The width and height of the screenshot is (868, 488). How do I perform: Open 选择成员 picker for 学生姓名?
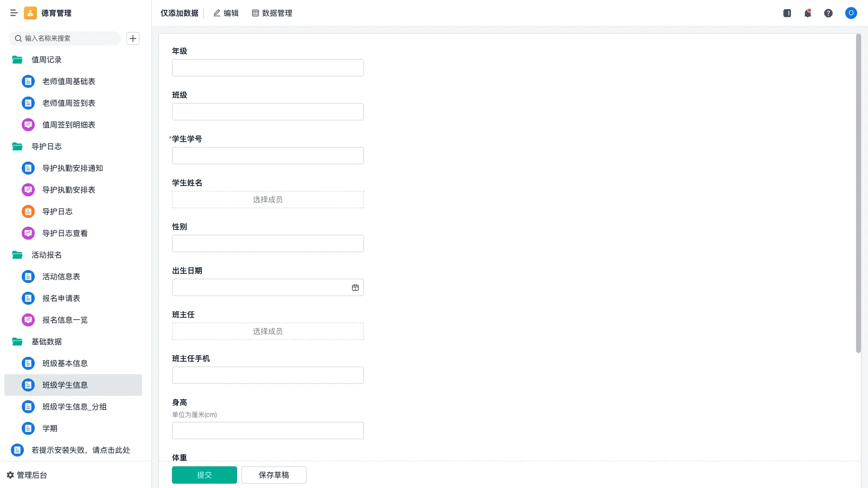click(x=268, y=200)
